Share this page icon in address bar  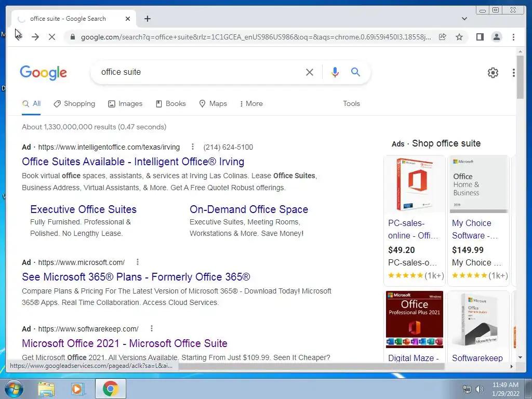point(443,37)
